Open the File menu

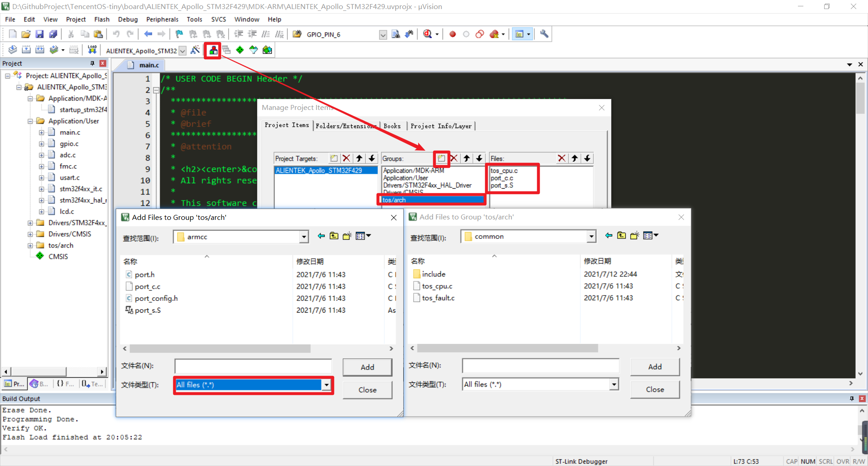point(10,19)
